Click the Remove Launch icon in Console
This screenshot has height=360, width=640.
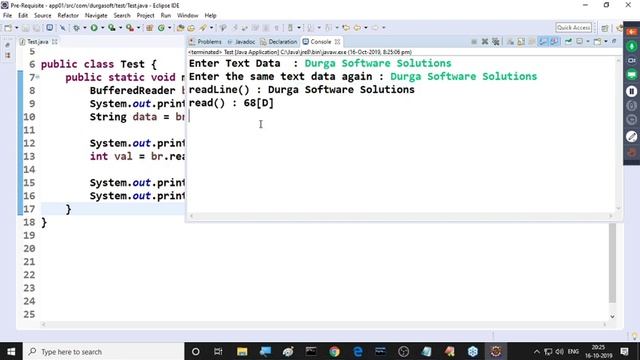484,42
